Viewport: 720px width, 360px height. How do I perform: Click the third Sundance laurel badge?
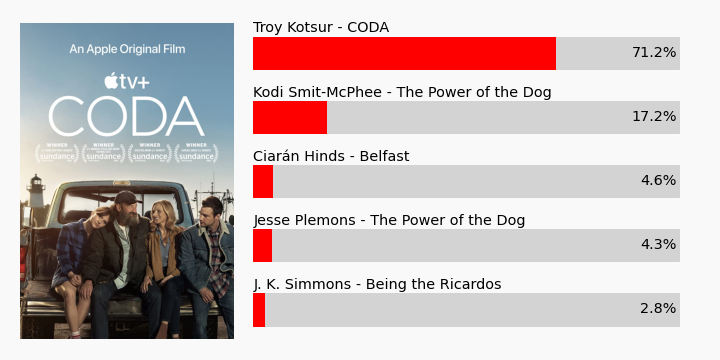pos(150,153)
